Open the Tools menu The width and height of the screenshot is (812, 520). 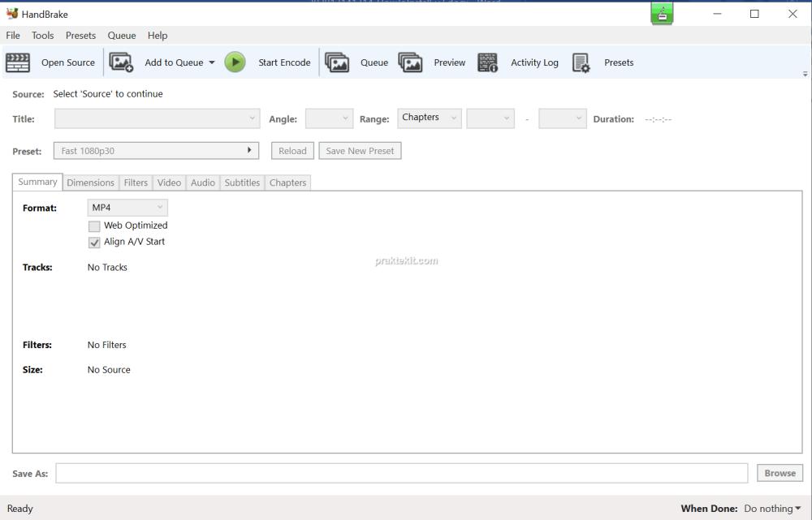tap(42, 35)
